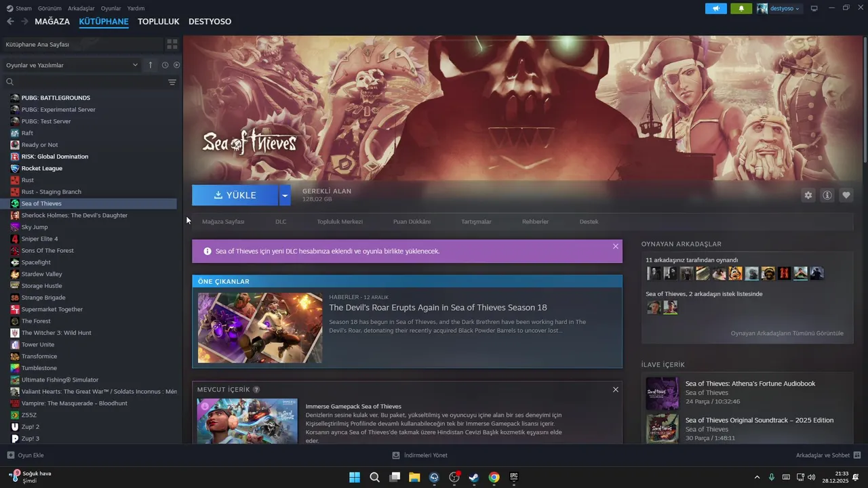Click the recent activity clock icon

[165, 65]
